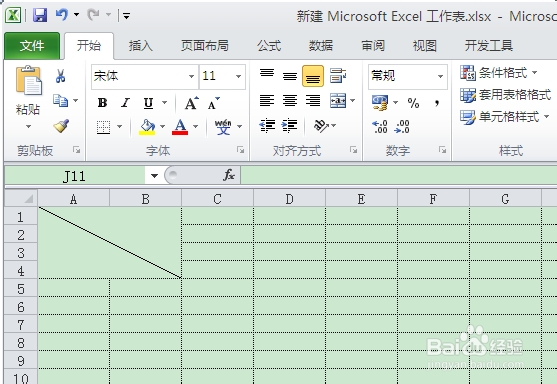Increase decimal places
Viewport: 557px width, 384px height.
(x=380, y=127)
